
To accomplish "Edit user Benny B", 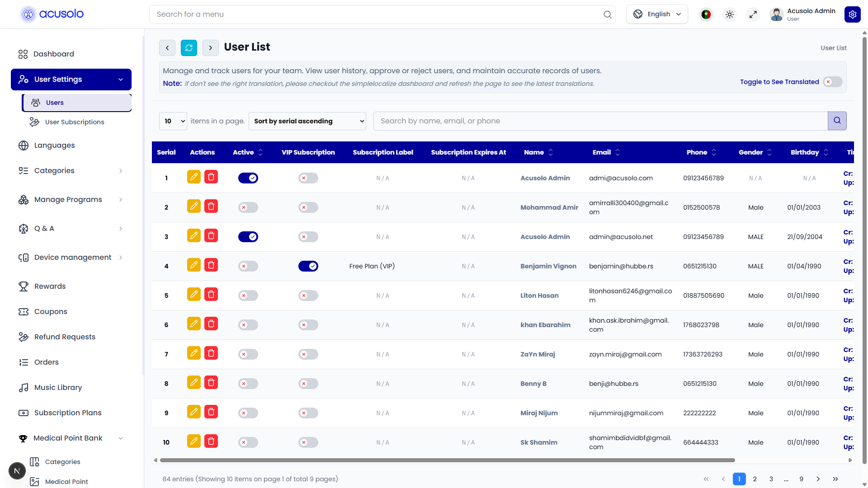I will pos(194,382).
